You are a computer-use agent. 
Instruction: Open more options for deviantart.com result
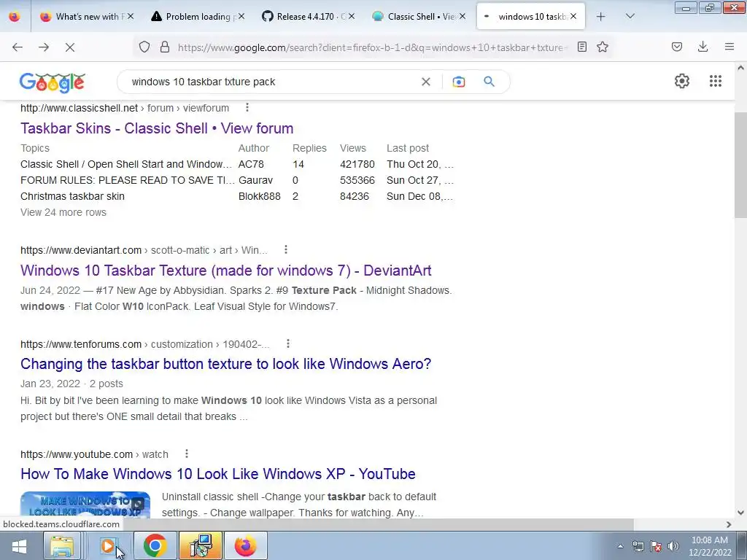coord(286,249)
